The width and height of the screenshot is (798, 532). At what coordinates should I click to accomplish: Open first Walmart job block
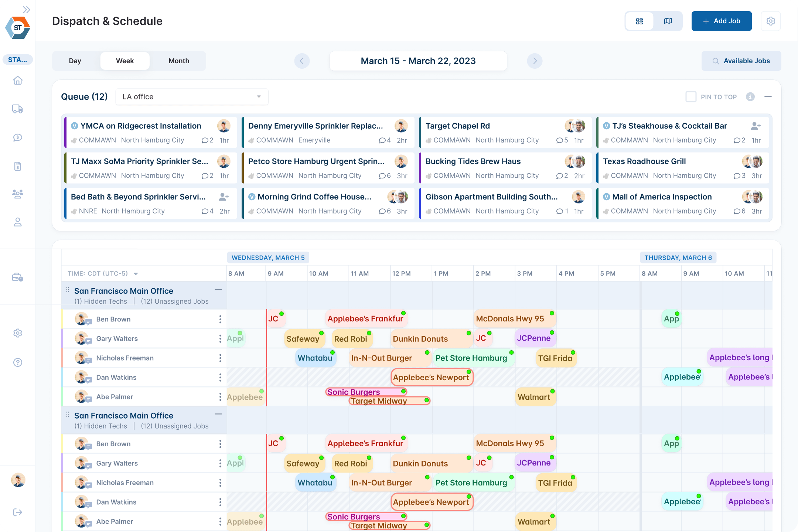tap(536, 397)
